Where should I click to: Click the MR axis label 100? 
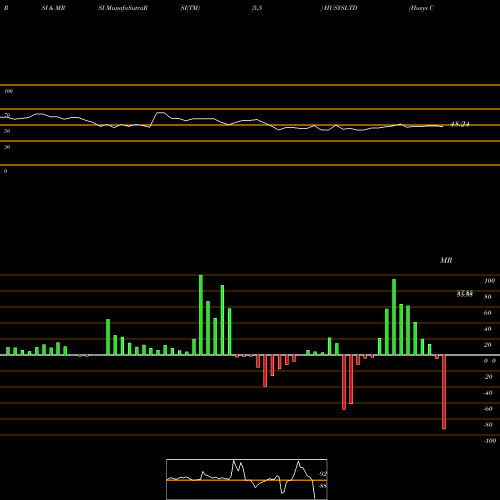(489, 281)
